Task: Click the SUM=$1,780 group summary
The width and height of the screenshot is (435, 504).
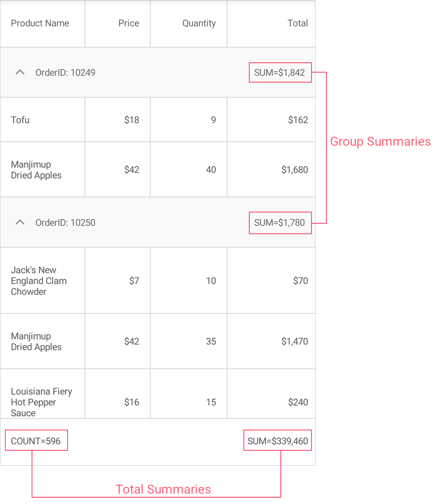Action: click(x=279, y=222)
